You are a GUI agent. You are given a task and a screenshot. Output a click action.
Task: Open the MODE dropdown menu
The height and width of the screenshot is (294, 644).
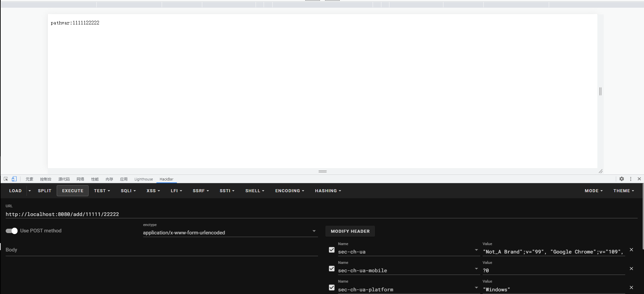pos(593,191)
